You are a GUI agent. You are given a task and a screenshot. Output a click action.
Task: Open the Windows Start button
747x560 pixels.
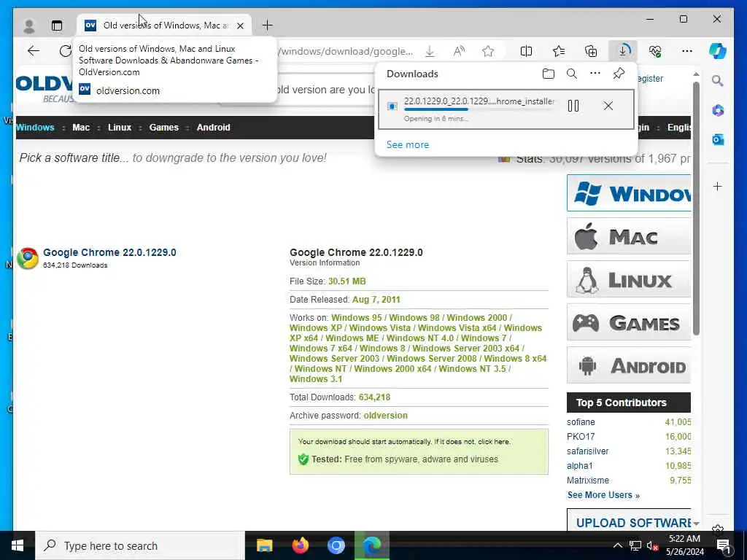[x=18, y=545]
